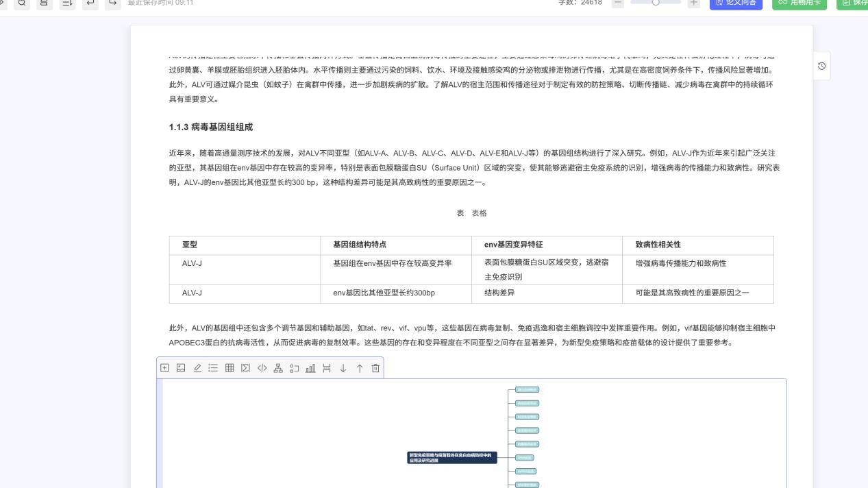The width and height of the screenshot is (868, 488).
Task: Open the image insert tool in the block toolbar
Action: 181,368
